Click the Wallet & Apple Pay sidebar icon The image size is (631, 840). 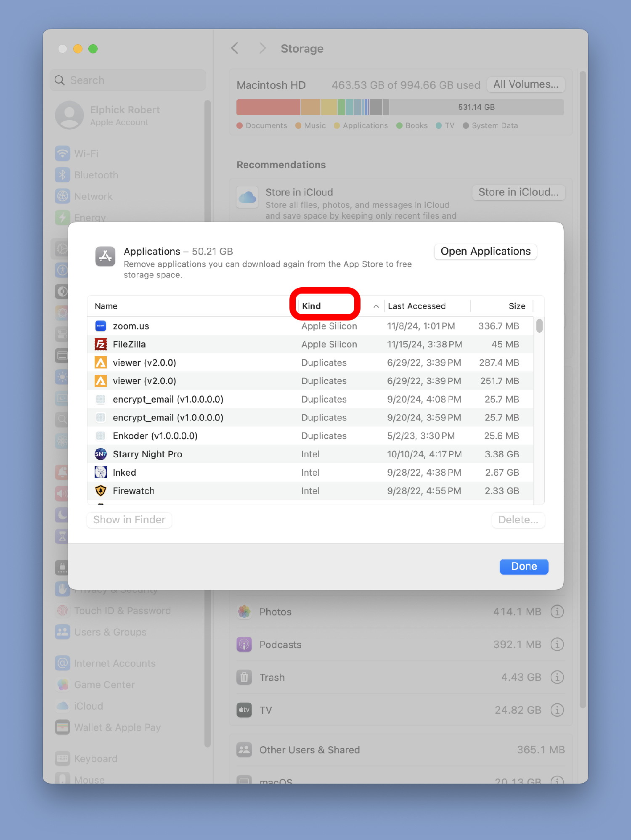(63, 727)
